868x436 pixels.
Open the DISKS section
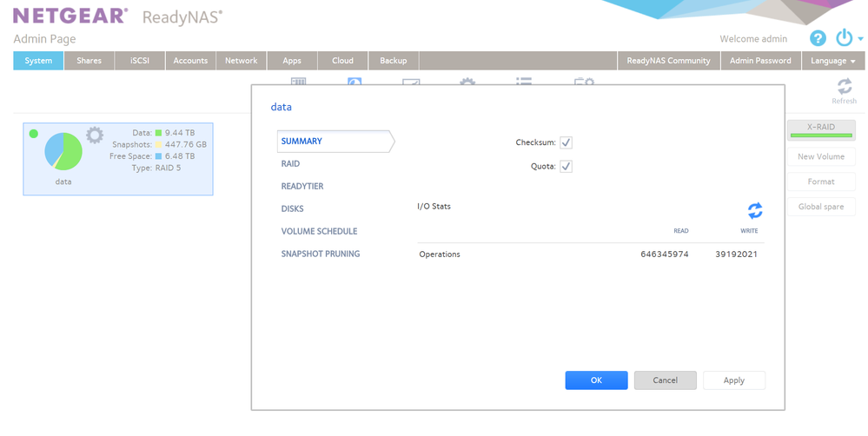click(292, 208)
